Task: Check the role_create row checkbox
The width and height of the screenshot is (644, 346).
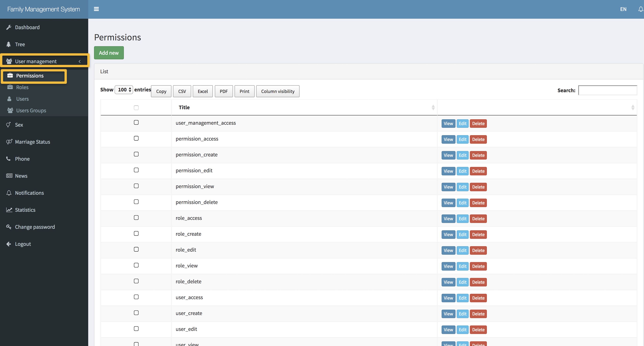Action: pos(136,233)
